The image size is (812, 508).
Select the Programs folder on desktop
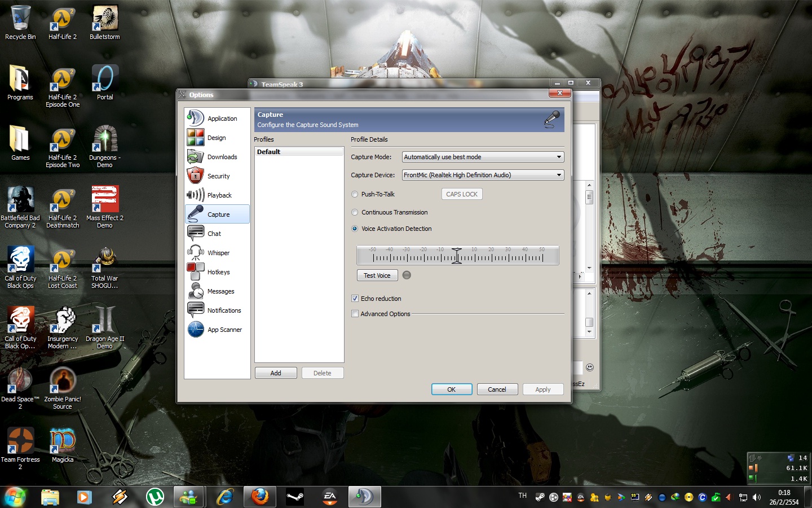click(20, 83)
